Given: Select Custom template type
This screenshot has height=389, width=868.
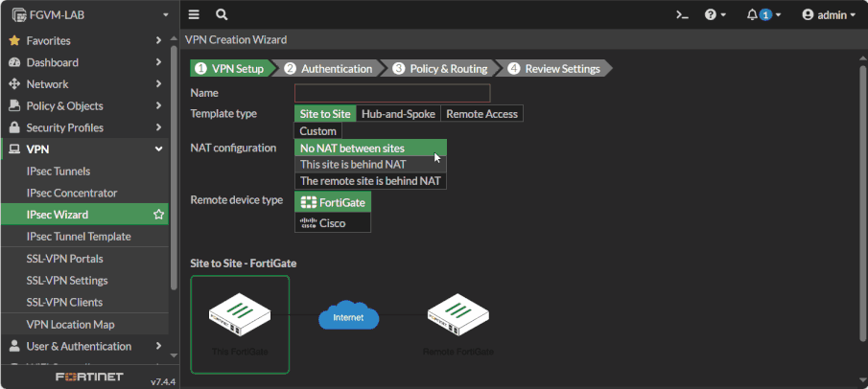Looking at the screenshot, I should [x=318, y=131].
